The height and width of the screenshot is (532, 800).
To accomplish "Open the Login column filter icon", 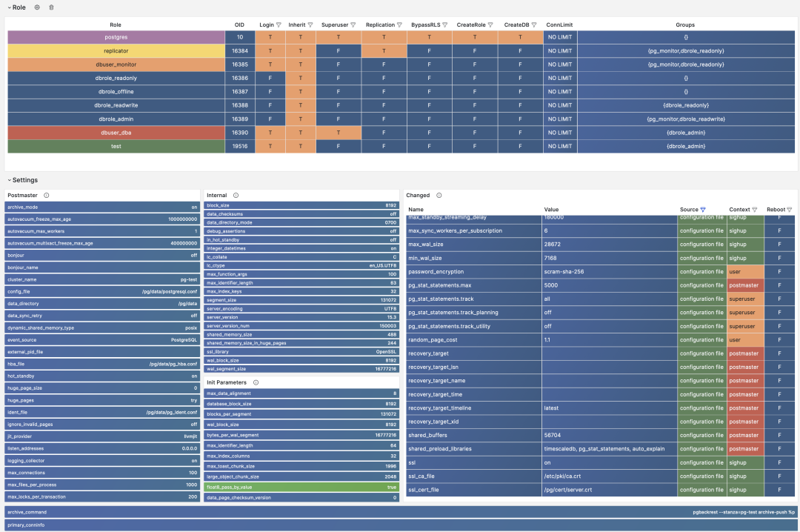I will [279, 24].
